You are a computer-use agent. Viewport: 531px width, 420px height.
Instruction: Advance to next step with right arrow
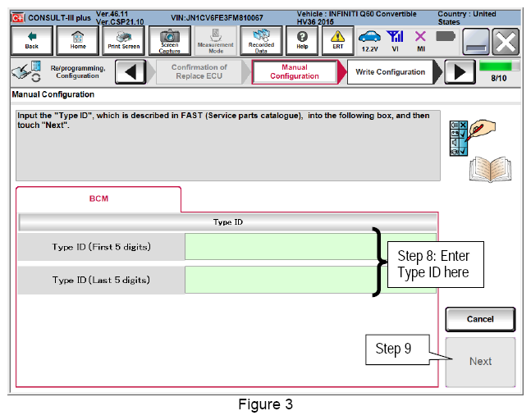point(460,71)
